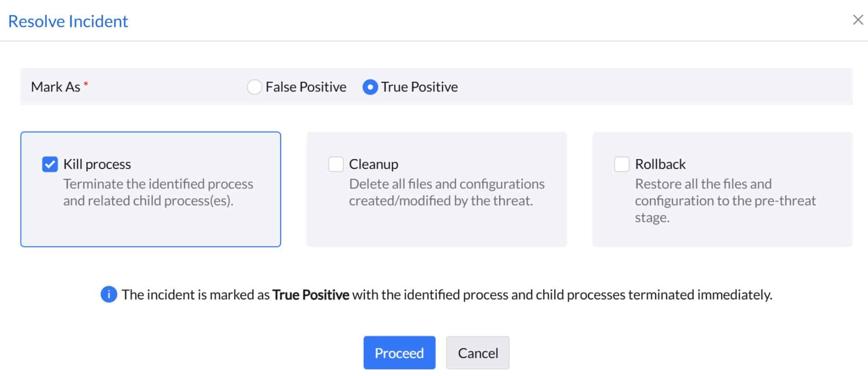Viewport: 868px width, 376px height.
Task: Enable the Cleanup checkbox
Action: tap(336, 164)
